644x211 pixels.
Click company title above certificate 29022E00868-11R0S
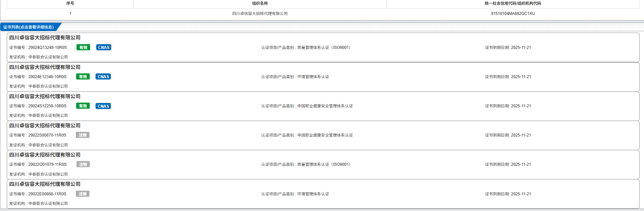pyautogui.click(x=45, y=184)
